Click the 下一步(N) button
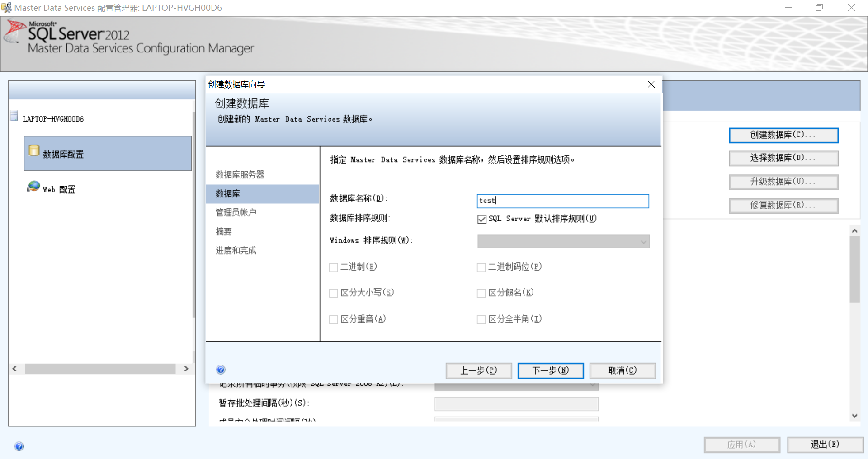The image size is (868, 459). (550, 370)
